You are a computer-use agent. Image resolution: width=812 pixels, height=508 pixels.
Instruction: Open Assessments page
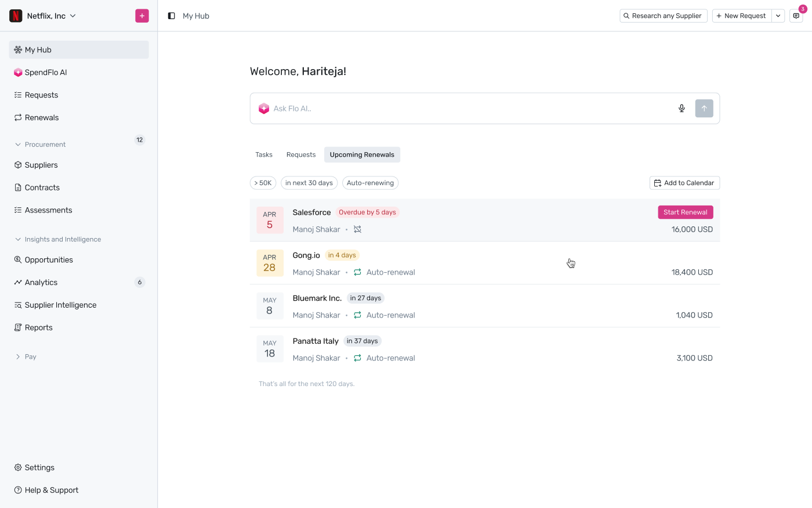(x=79, y=210)
